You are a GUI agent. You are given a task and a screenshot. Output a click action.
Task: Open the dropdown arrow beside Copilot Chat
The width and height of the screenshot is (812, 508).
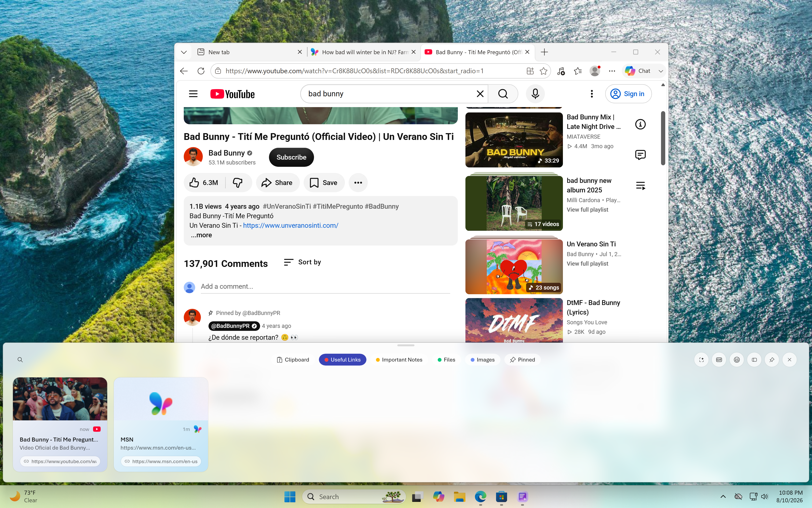661,71
